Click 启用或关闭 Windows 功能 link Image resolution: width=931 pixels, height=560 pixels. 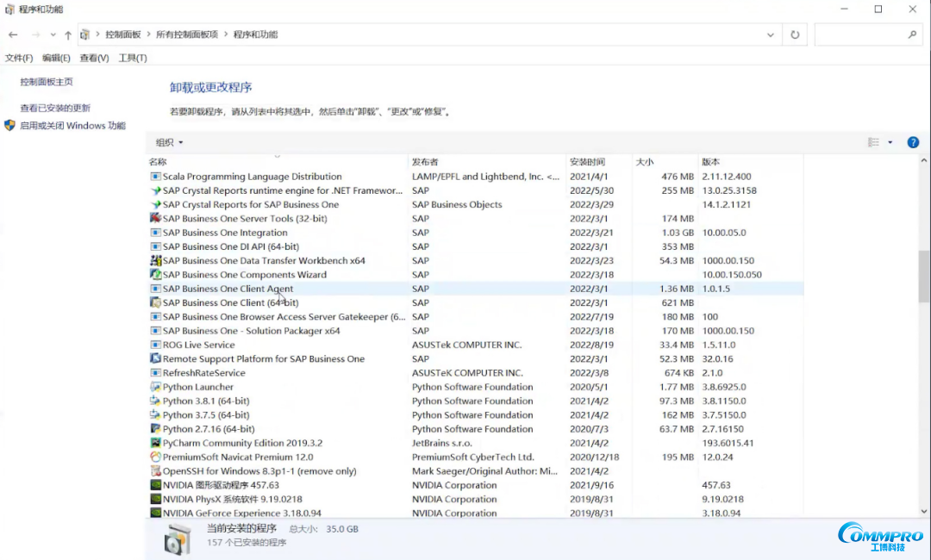coord(72,126)
